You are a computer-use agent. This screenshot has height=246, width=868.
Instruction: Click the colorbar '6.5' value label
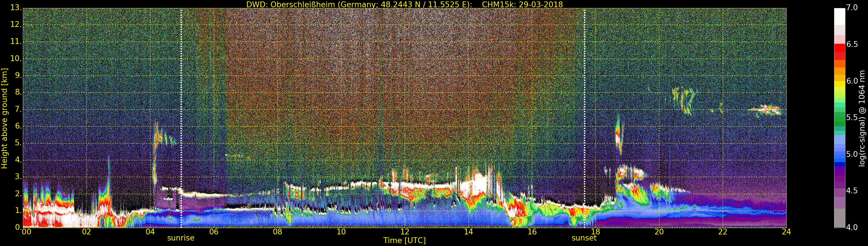pos(852,45)
